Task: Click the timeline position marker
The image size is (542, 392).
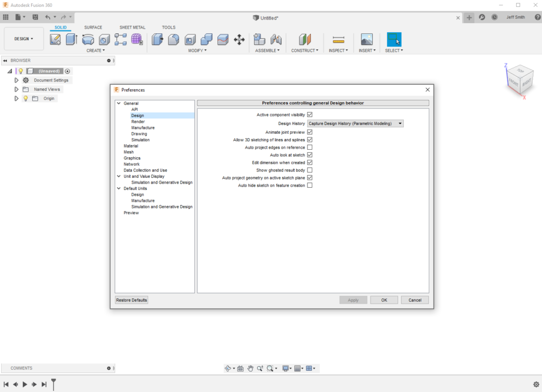Action: (53, 383)
